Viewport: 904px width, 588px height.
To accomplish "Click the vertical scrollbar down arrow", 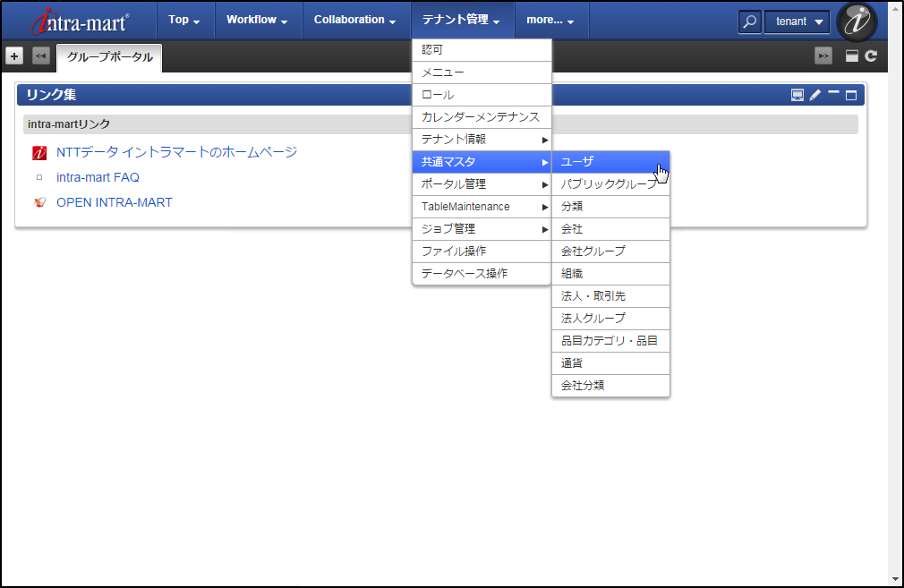I will 895,578.
